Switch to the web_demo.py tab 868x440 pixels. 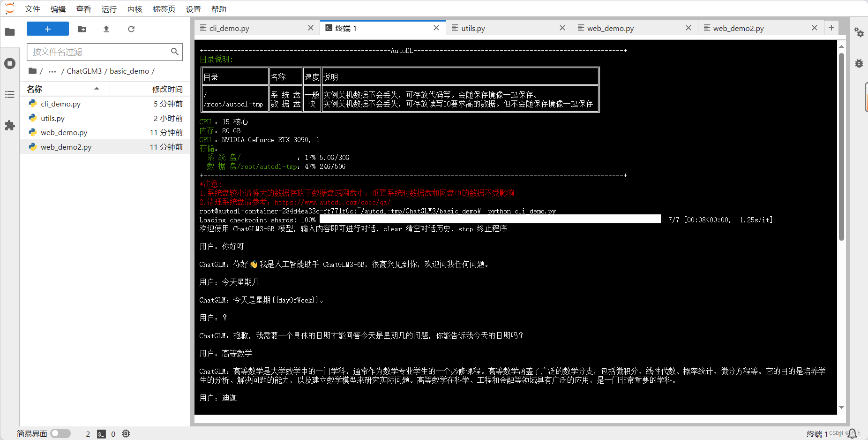(x=635, y=28)
